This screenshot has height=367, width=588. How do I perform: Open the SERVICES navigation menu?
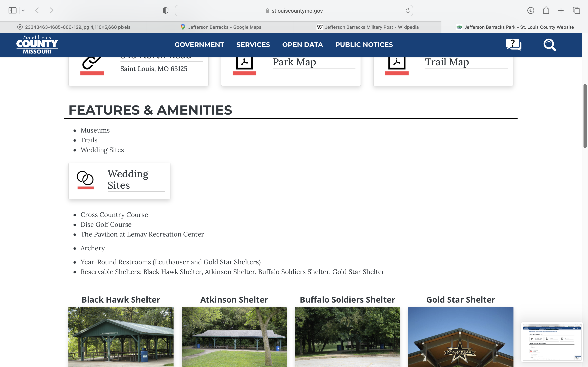pos(253,45)
